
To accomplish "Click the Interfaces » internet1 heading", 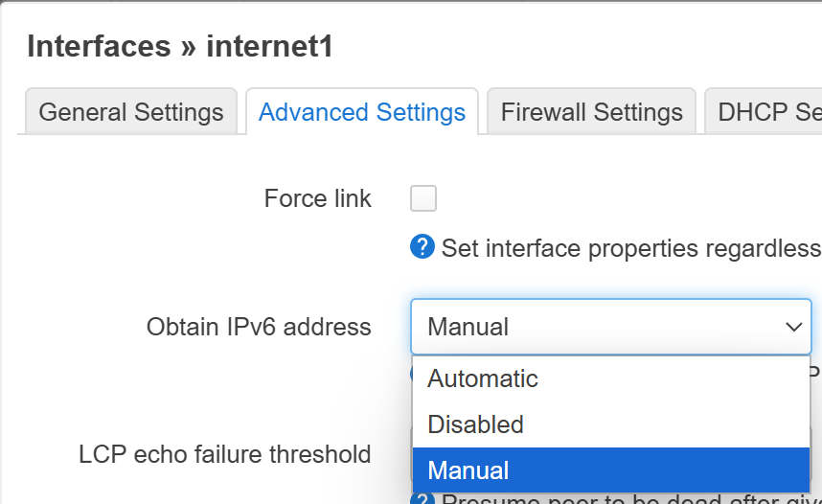I will 180,46.
